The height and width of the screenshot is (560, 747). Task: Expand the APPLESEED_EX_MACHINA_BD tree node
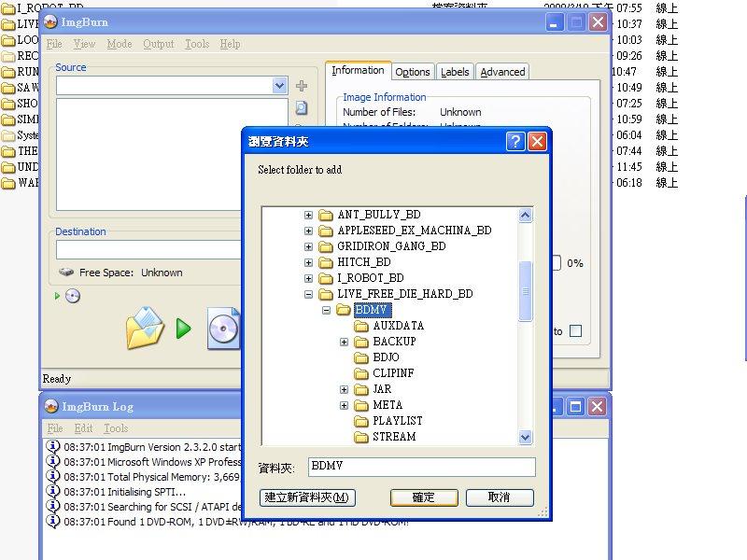tap(308, 231)
